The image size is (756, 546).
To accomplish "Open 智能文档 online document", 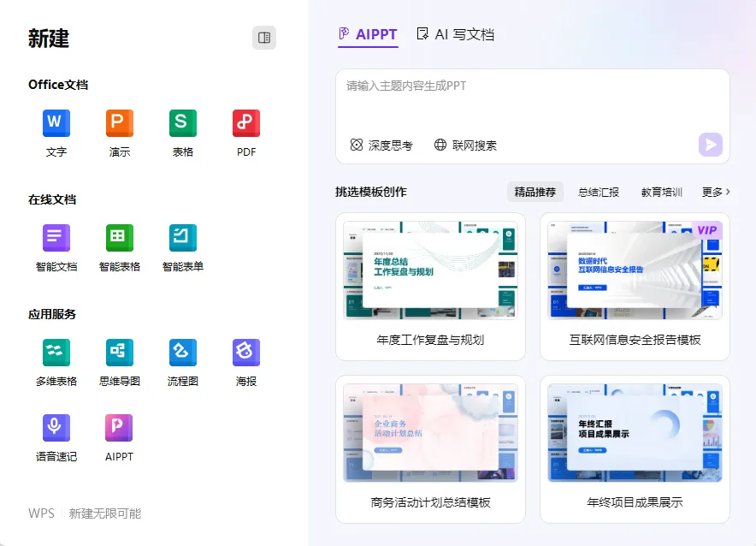I will pos(56,238).
